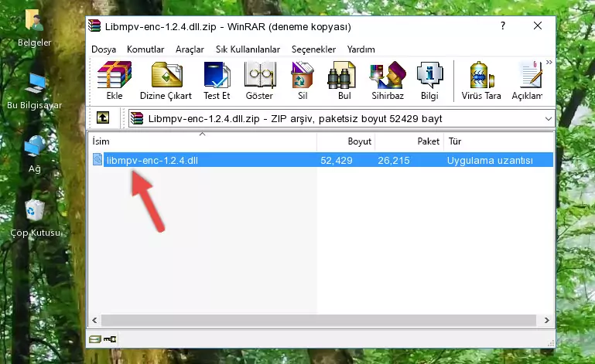Click the right arrow of horizontal scrollbar
Image resolution: width=595 pixels, height=364 pixels.
coord(547,321)
